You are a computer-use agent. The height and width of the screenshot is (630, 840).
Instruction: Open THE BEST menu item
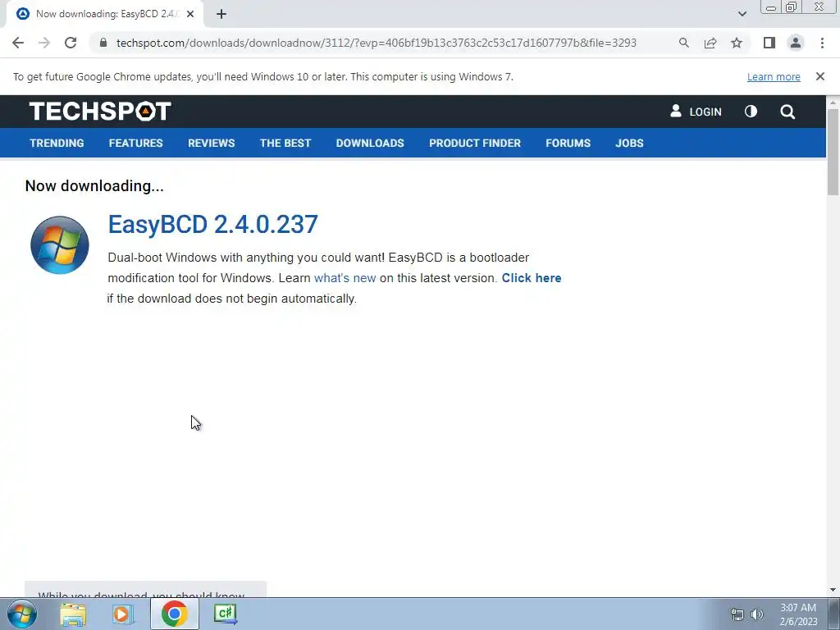pos(285,143)
